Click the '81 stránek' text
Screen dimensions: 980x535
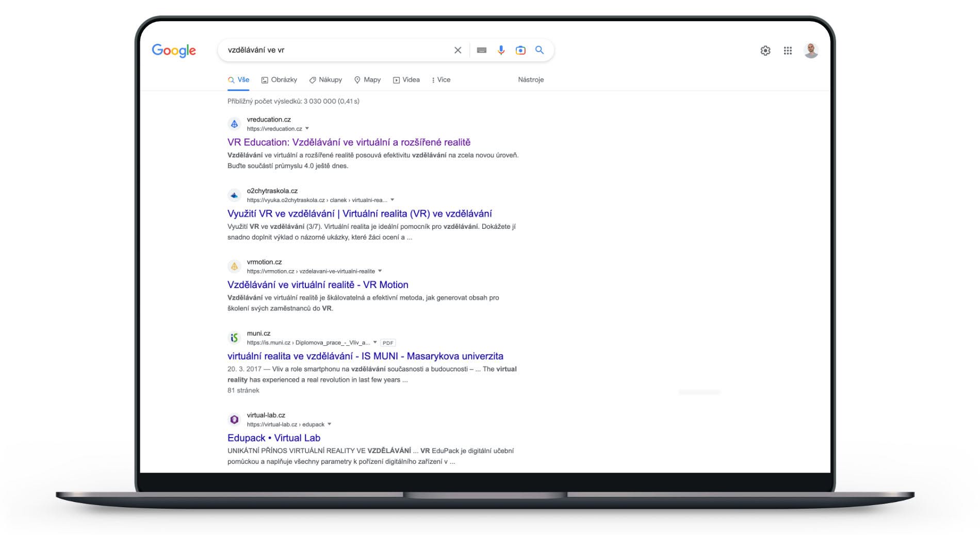(x=243, y=391)
